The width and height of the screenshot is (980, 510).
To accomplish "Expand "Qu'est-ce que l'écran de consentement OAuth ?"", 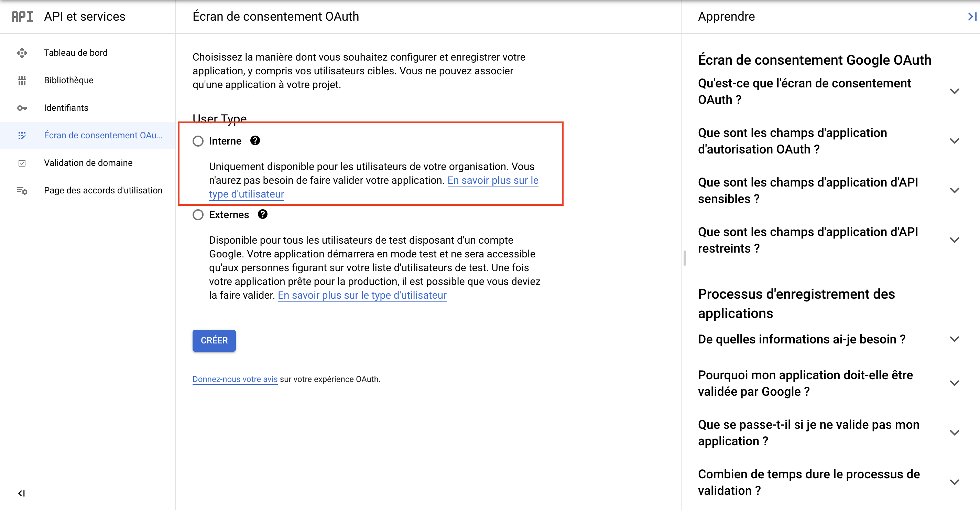I will [955, 91].
